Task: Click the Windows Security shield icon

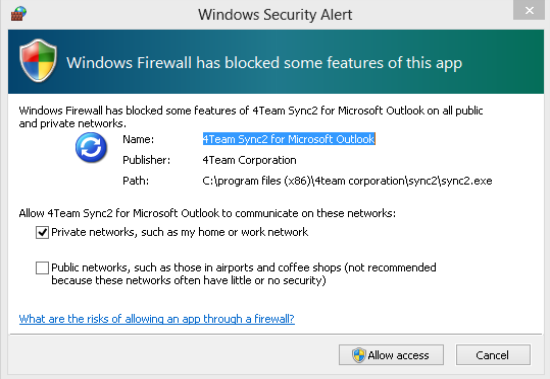Action: 38,61
